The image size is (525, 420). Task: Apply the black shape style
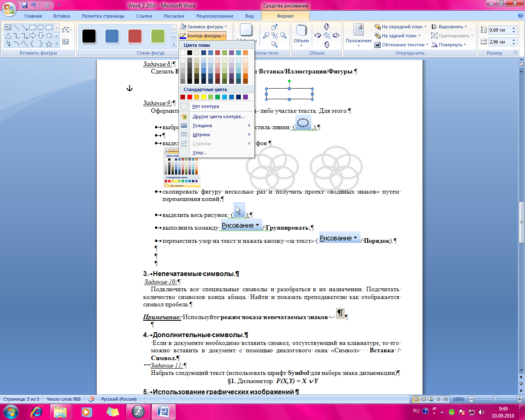click(x=89, y=36)
